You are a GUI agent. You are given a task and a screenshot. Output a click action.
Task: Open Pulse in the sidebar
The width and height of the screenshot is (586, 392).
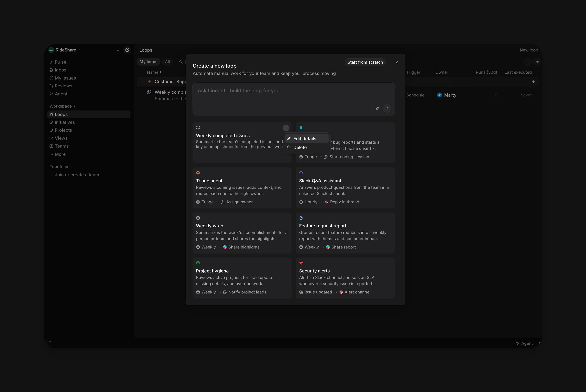pos(89,62)
